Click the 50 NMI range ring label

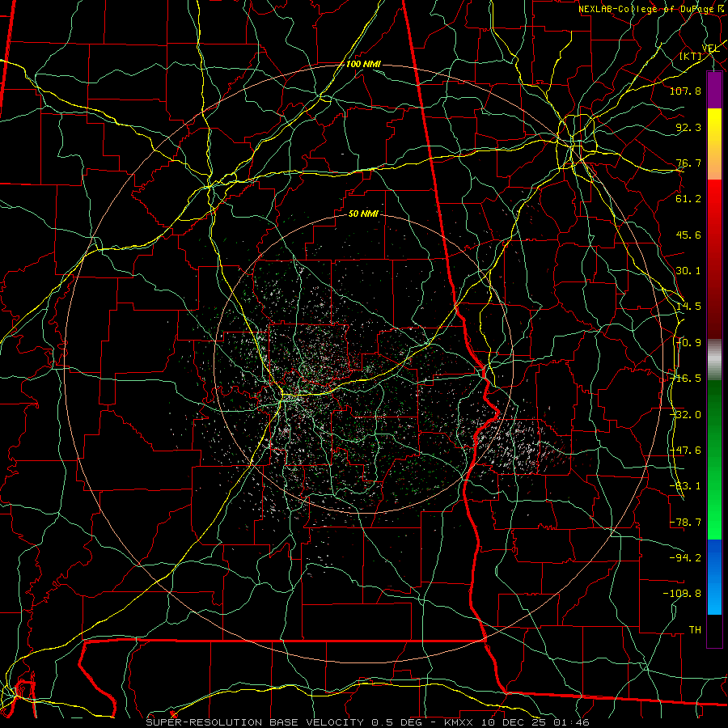click(363, 214)
